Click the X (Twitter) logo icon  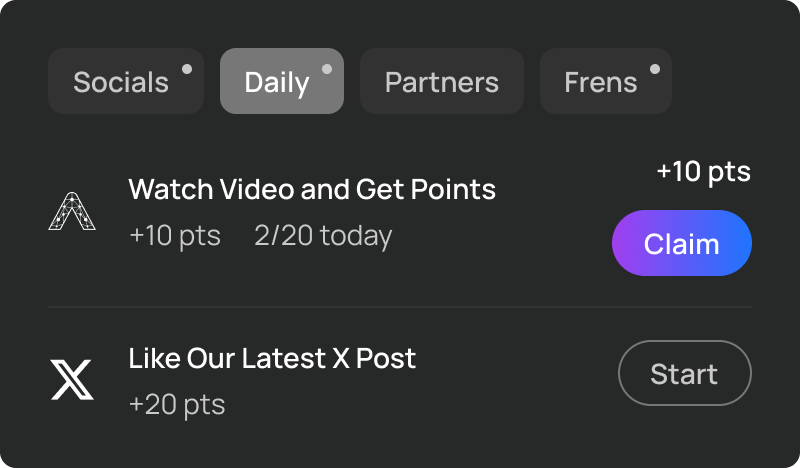pyautogui.click(x=72, y=380)
